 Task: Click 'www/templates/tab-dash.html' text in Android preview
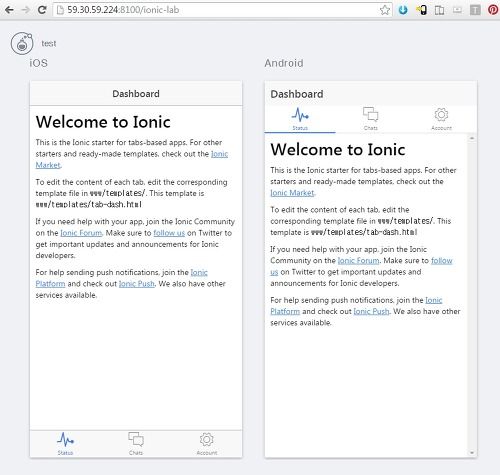[x=364, y=232]
